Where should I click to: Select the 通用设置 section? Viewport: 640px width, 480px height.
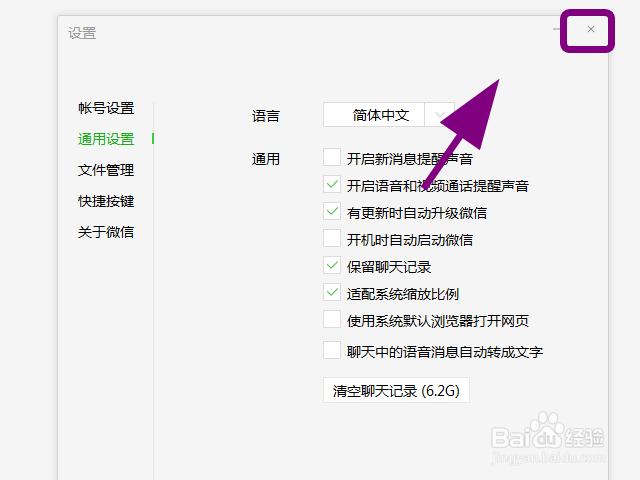(x=106, y=139)
